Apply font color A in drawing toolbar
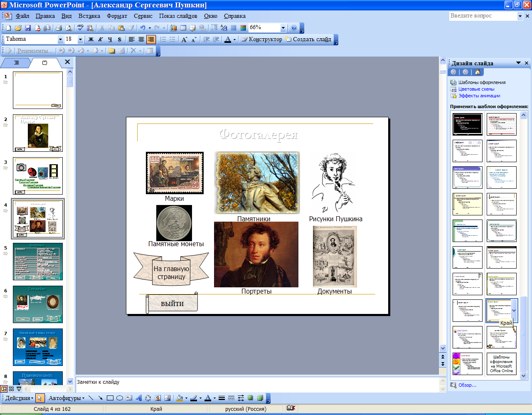Viewport: 532px width, 415px height. pos(208,398)
